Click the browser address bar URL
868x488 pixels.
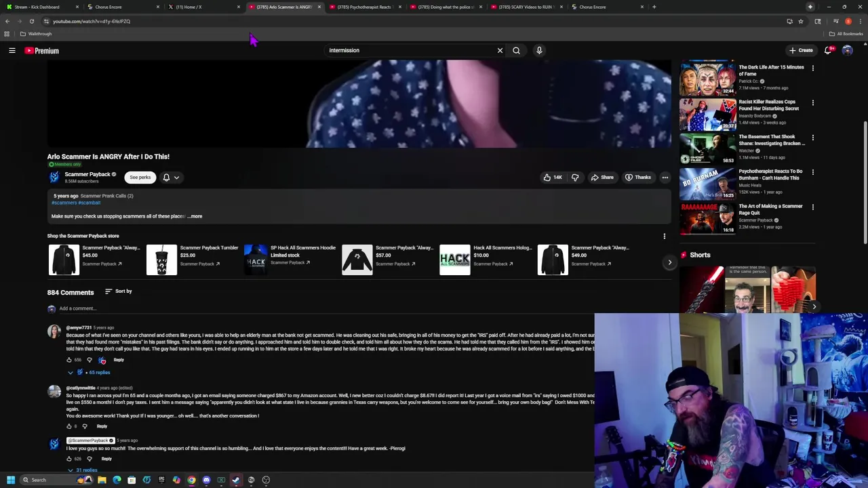[x=92, y=21]
